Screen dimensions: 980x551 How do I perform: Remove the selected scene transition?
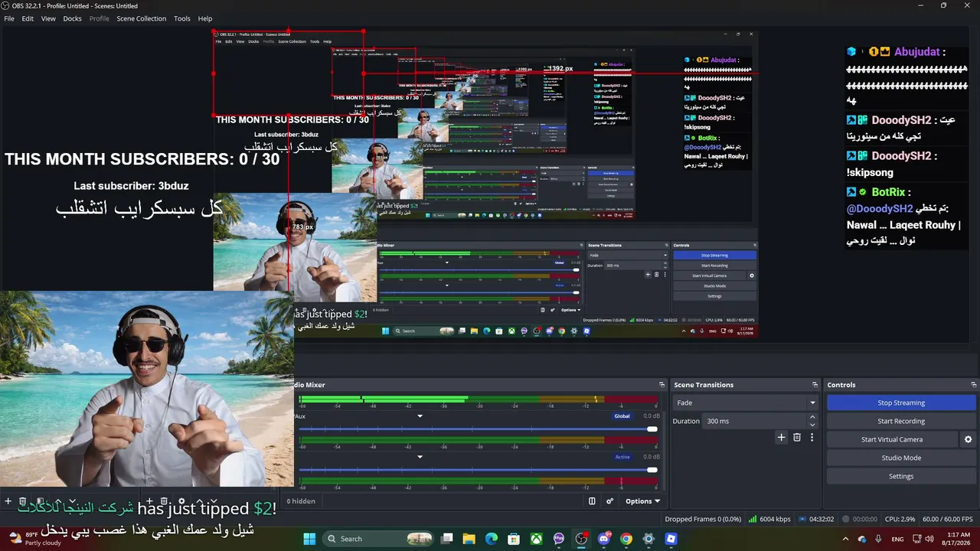pos(797,438)
